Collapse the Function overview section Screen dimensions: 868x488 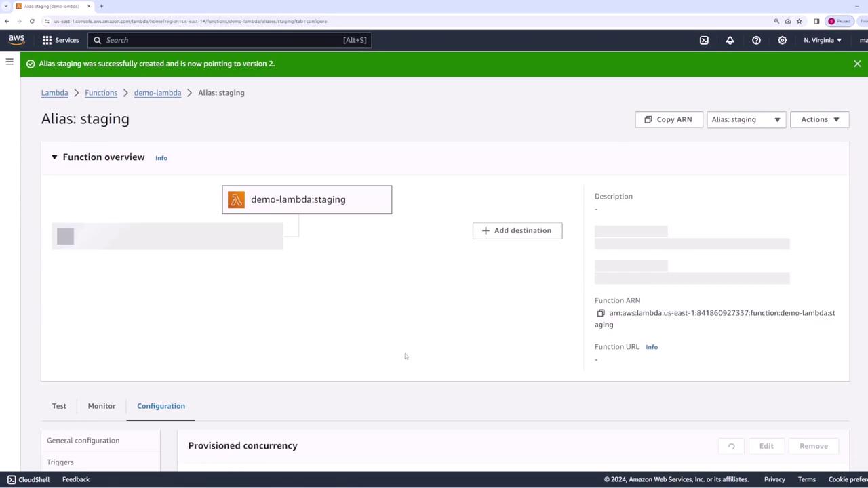54,157
